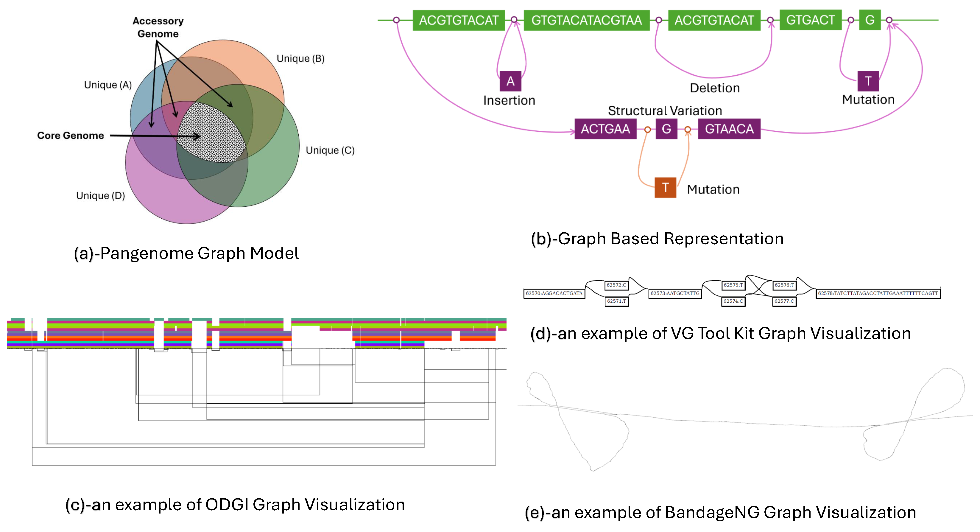Select the purple ACTGAA node
This screenshot has width=980, height=532.
(x=605, y=129)
